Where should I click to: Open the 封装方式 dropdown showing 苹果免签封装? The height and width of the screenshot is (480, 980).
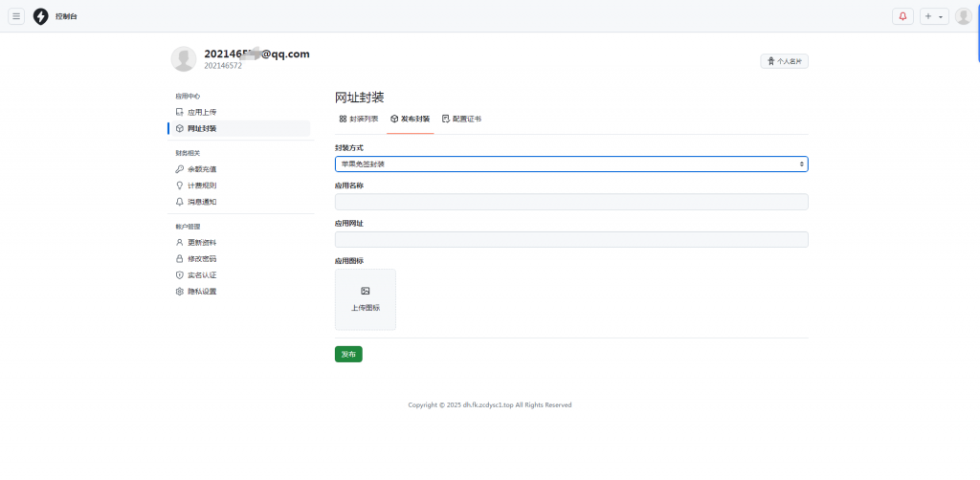point(571,164)
